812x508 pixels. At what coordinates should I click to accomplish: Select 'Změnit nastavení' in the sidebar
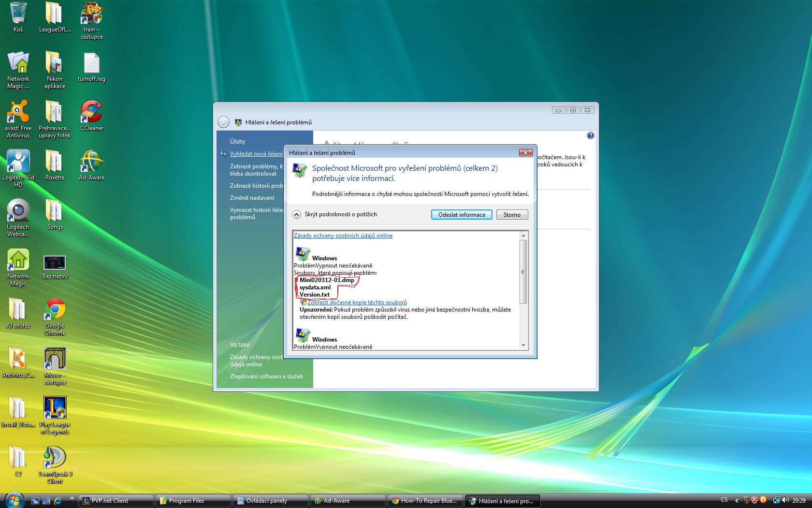click(252, 198)
